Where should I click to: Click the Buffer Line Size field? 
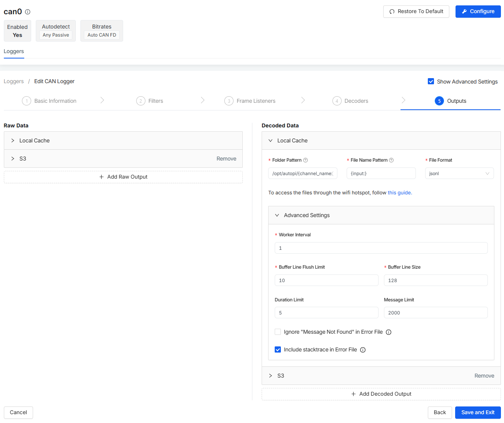436,280
